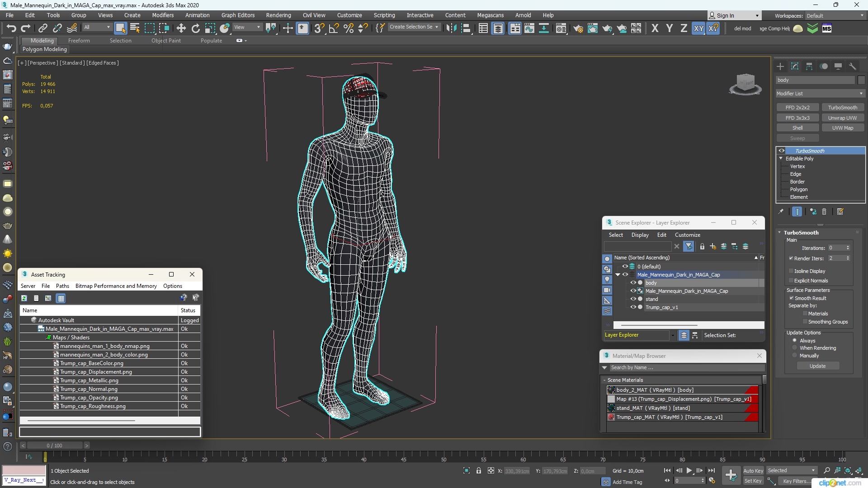Open the Graph Editors menu
Viewport: 868px width, 488px height.
pyautogui.click(x=238, y=15)
